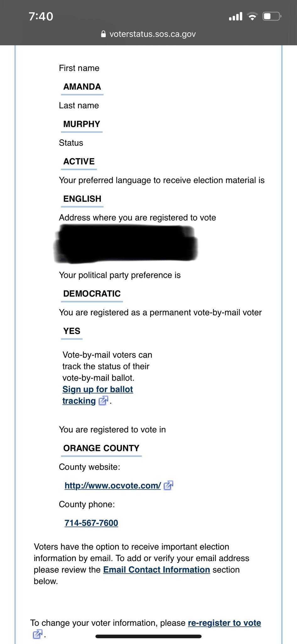Tap the home indicator bar at bottom
The image size is (297, 644).
pos(148,636)
